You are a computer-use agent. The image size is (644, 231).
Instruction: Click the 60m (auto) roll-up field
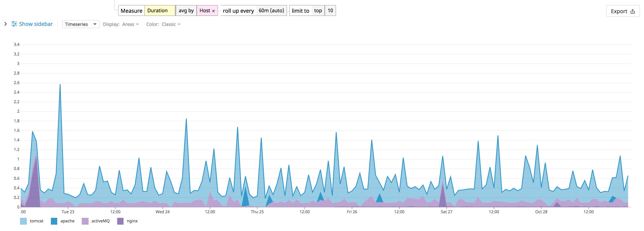point(271,10)
